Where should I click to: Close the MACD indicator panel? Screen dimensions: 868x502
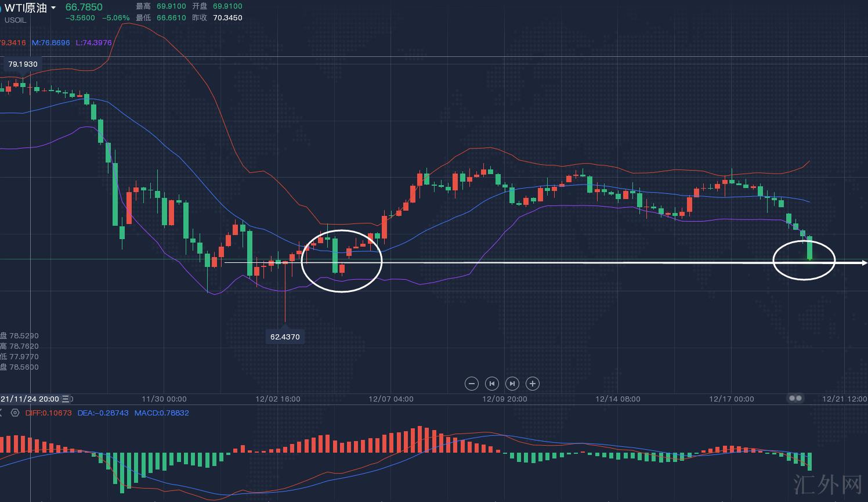click(2, 413)
